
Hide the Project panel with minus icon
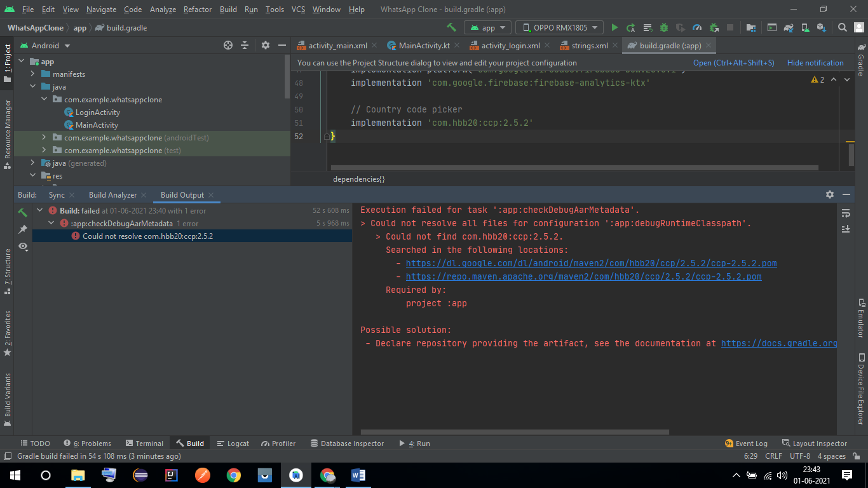point(281,45)
